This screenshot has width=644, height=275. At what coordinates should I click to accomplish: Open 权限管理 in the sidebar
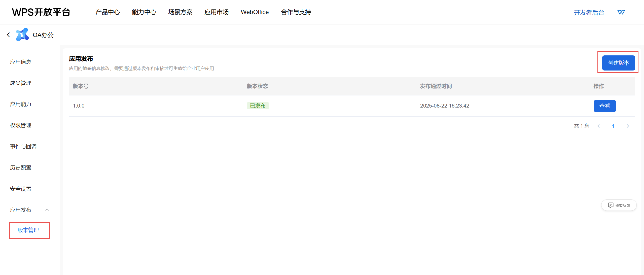21,125
